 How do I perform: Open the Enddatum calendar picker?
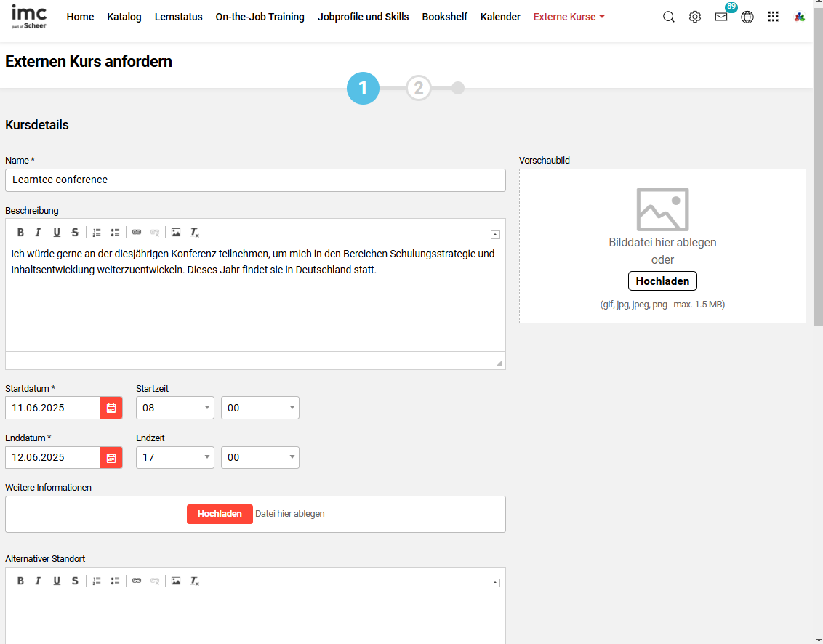[111, 457]
